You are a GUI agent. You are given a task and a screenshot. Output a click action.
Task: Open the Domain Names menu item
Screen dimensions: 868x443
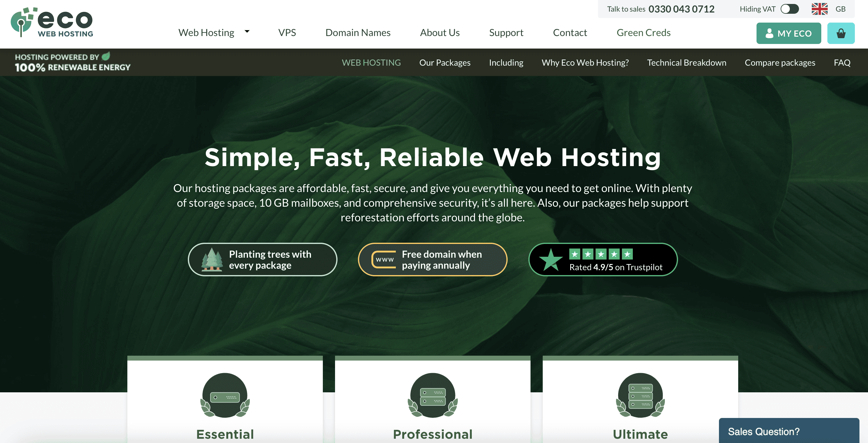click(x=358, y=33)
